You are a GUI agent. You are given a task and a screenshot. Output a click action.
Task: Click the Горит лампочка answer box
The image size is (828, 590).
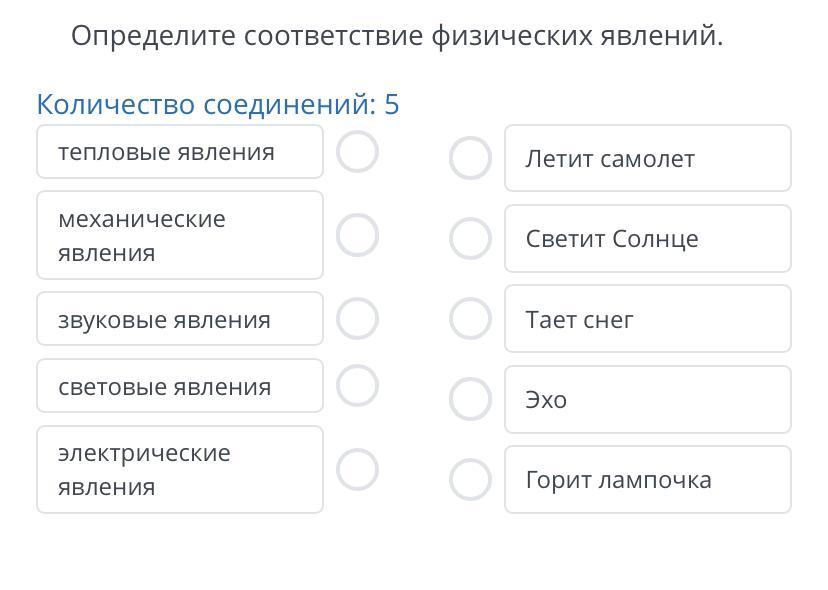647,479
